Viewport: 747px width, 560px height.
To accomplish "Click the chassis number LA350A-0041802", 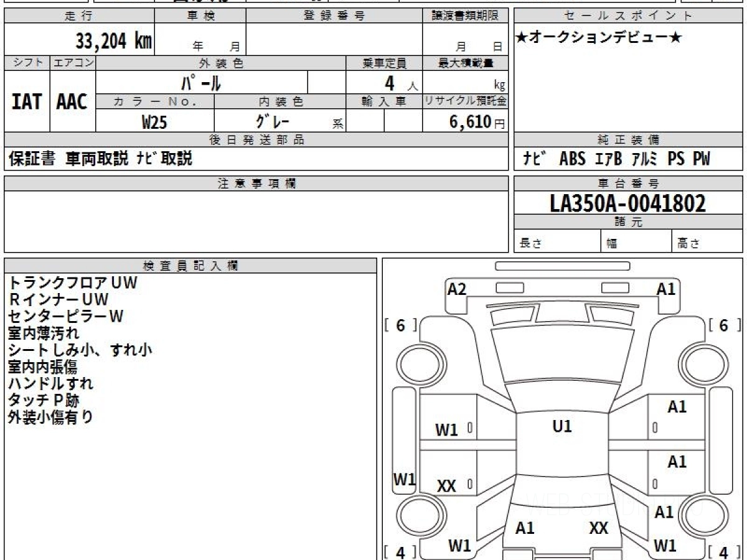I will (x=628, y=203).
